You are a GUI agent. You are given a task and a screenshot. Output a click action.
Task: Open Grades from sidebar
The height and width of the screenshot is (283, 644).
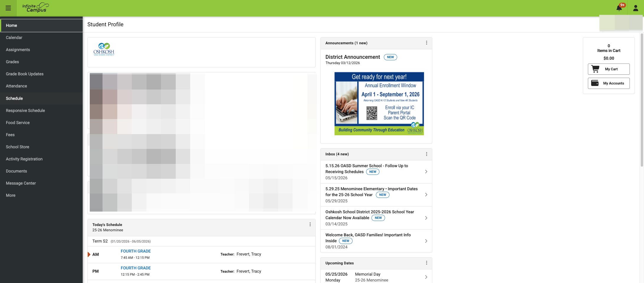tap(41, 62)
